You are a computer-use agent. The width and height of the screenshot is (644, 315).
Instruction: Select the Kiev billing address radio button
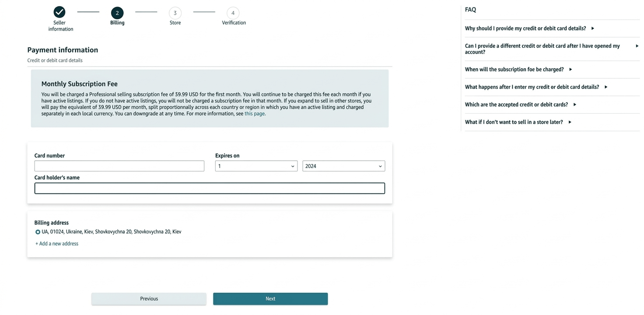tap(38, 231)
